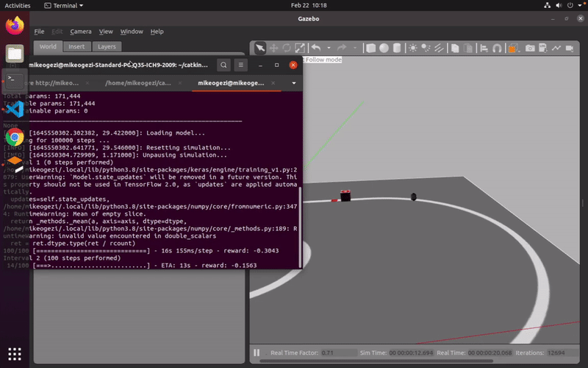Pause the Gazebo simulation
This screenshot has height=368, width=588.
coord(257,353)
